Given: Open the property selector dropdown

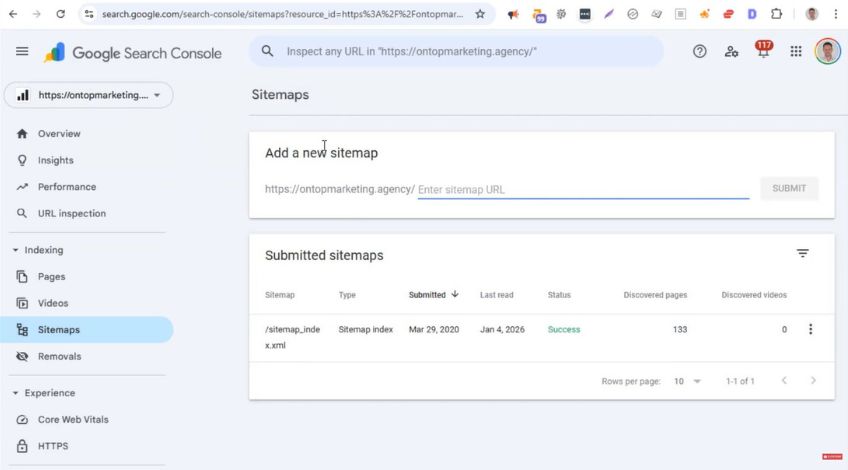Looking at the screenshot, I should [x=89, y=95].
